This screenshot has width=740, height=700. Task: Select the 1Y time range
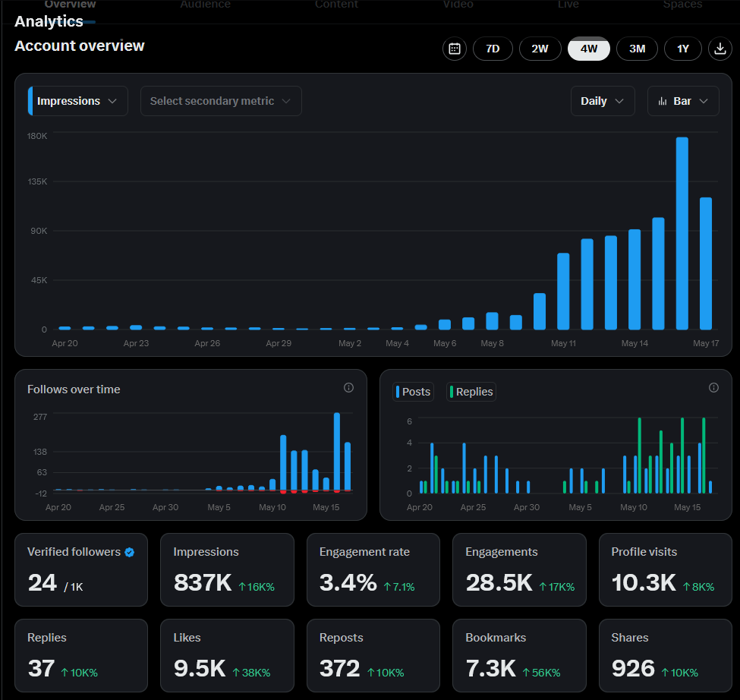coord(683,49)
